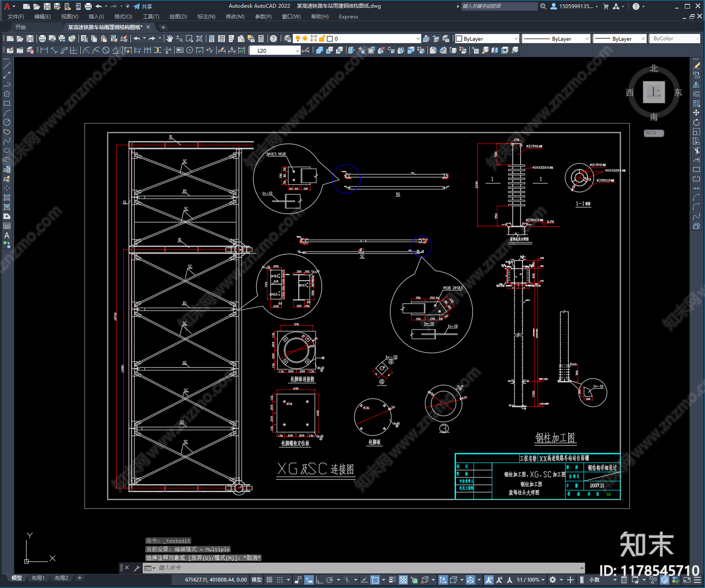Toggle polar tracking in status bar

tap(329, 580)
